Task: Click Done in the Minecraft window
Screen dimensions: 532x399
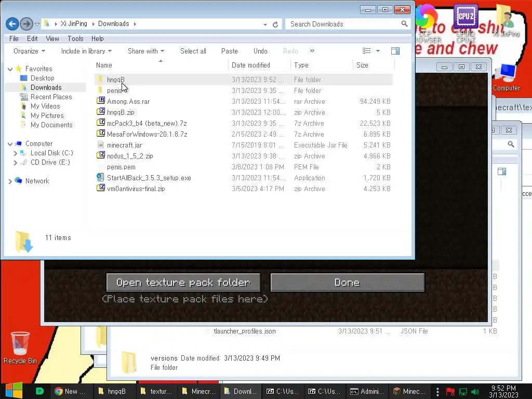Action: [x=347, y=283]
